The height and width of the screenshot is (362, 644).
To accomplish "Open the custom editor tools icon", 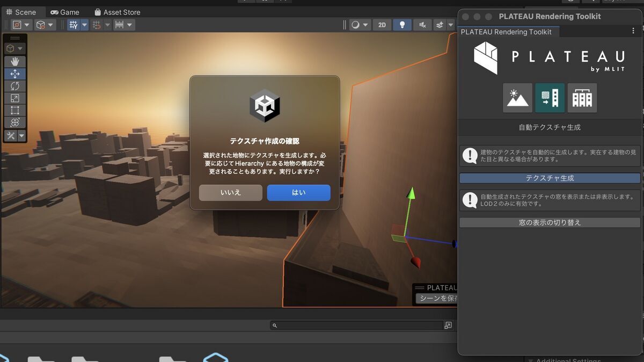I will coord(11,136).
